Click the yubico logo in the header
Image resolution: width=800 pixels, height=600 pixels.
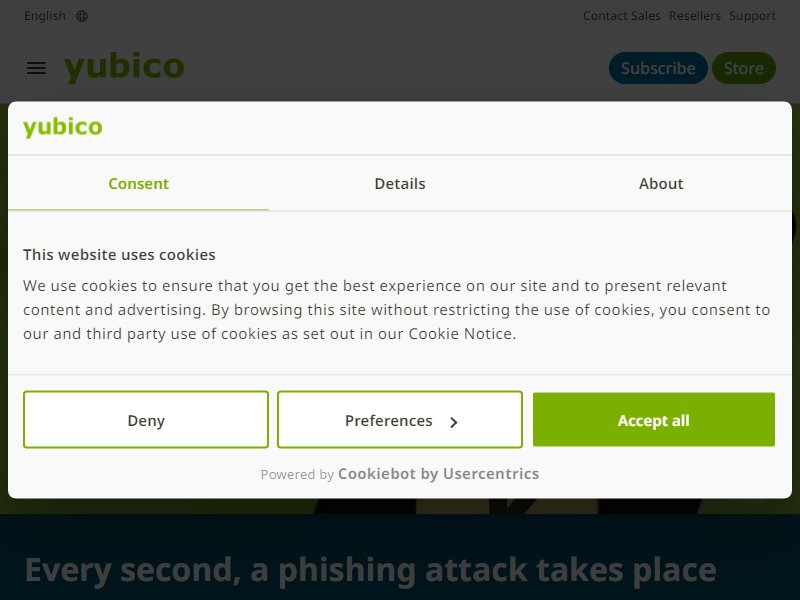tap(124, 67)
